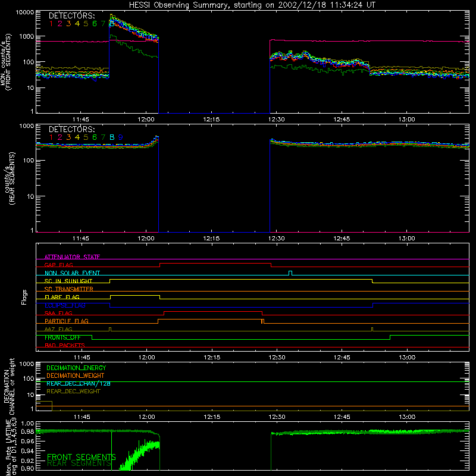Click red detector '1' in front segments legend
476x476 pixels.
pos(51,24)
